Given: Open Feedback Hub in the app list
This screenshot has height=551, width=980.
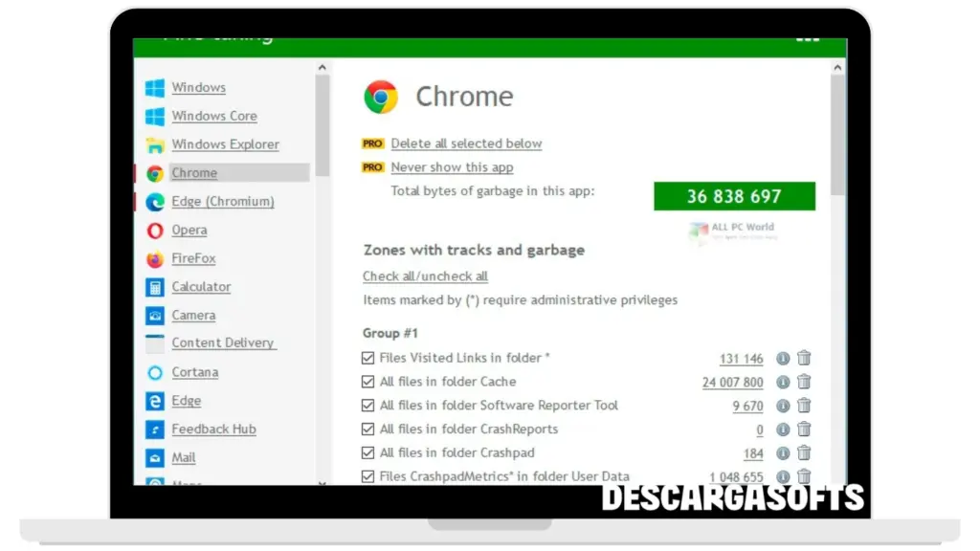Looking at the screenshot, I should click(213, 430).
